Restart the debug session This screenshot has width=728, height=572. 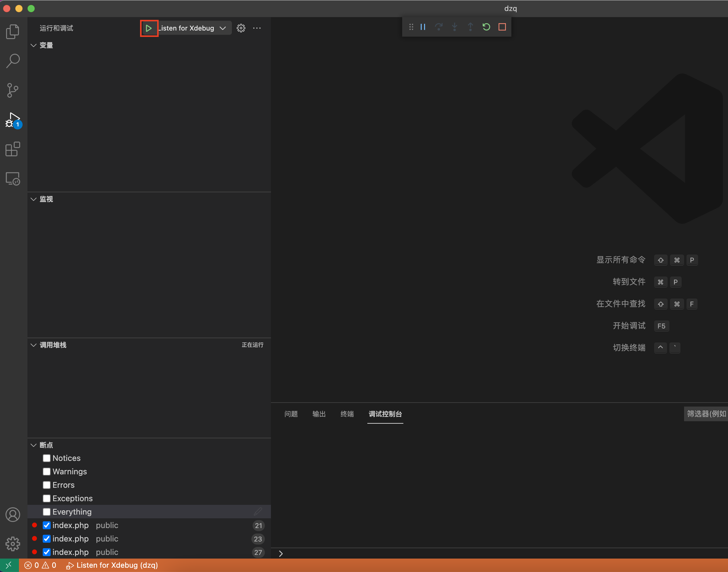(486, 27)
